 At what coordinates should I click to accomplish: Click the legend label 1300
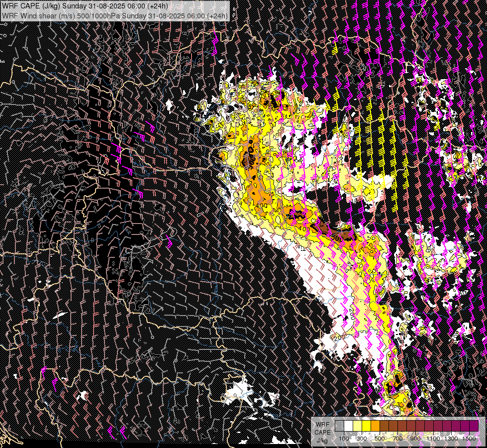(x=451, y=439)
